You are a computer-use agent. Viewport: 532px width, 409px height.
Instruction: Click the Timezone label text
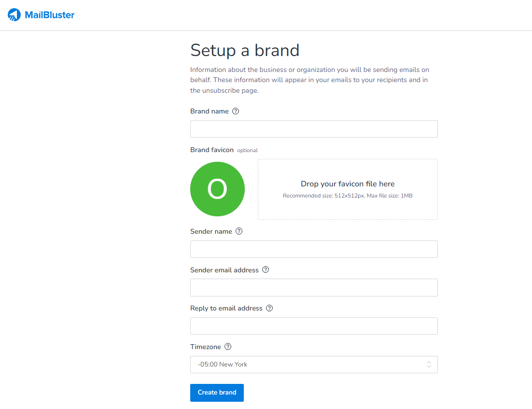tap(206, 347)
